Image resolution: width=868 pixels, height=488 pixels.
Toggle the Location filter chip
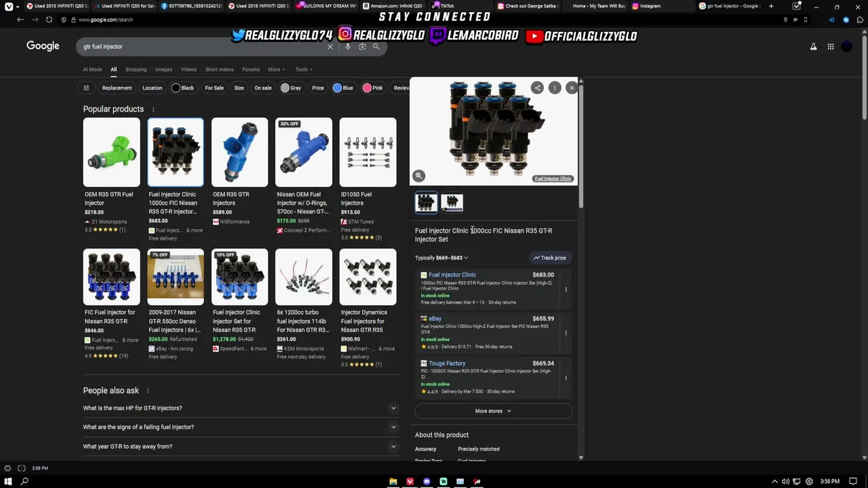point(153,87)
